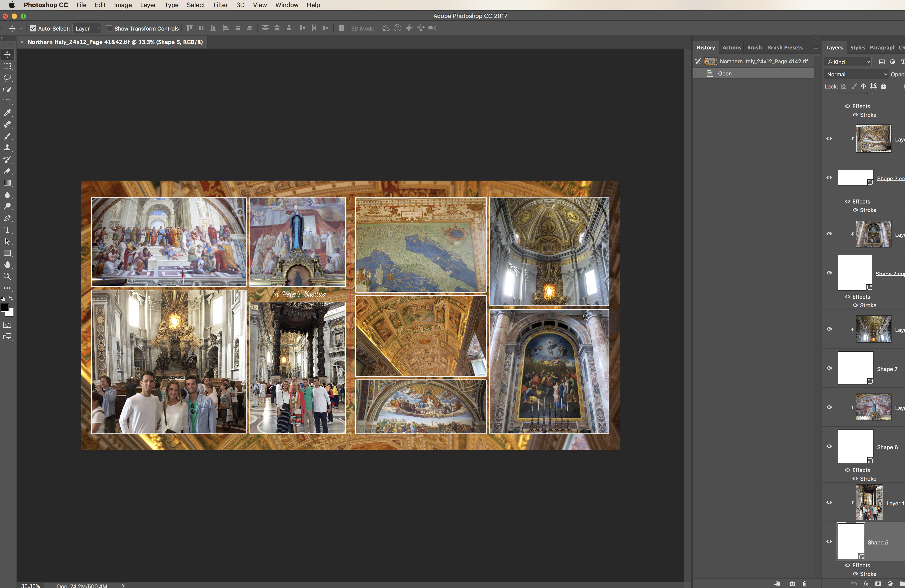Viewport: 905px width, 588px height.
Task: Select the Gradient tool
Action: [x=7, y=183]
